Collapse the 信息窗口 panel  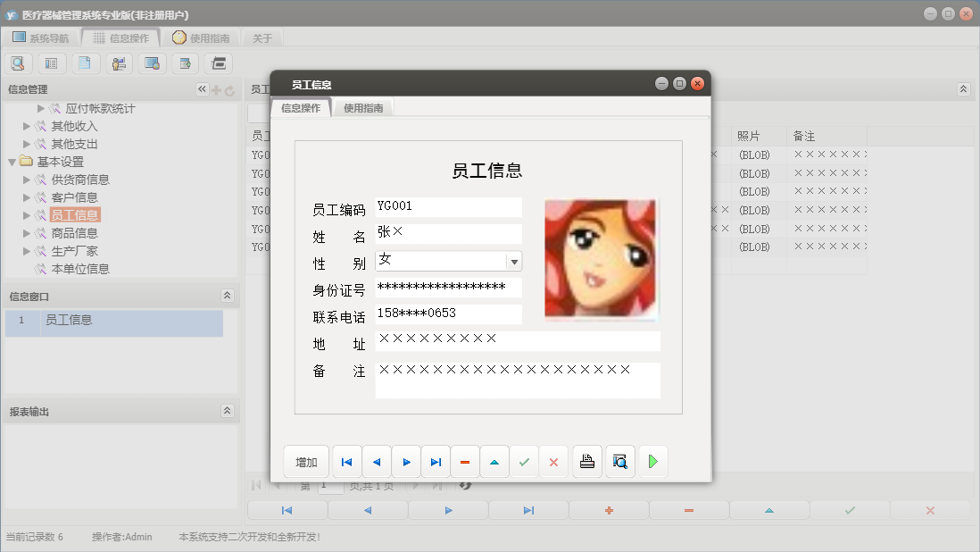pyautogui.click(x=227, y=296)
